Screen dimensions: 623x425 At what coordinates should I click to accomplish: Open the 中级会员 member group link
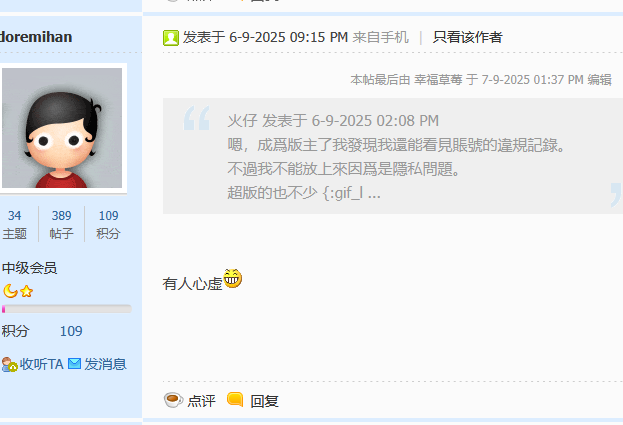click(x=29, y=268)
